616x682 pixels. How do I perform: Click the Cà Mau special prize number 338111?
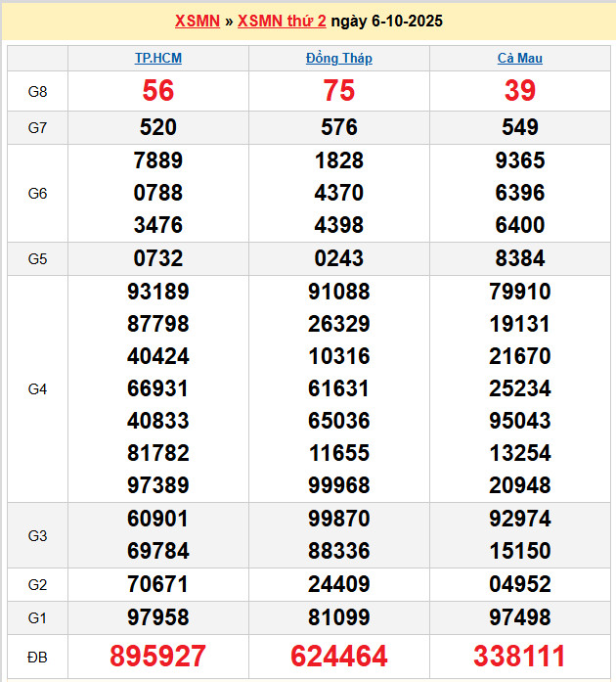(520, 656)
